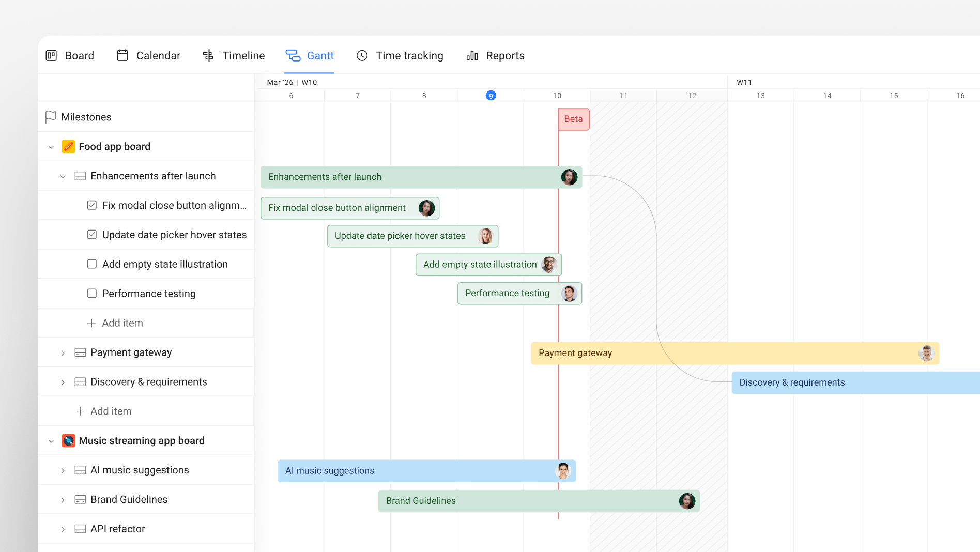Click the Music streaming app board icon
The width and height of the screenshot is (980, 552).
coord(68,441)
